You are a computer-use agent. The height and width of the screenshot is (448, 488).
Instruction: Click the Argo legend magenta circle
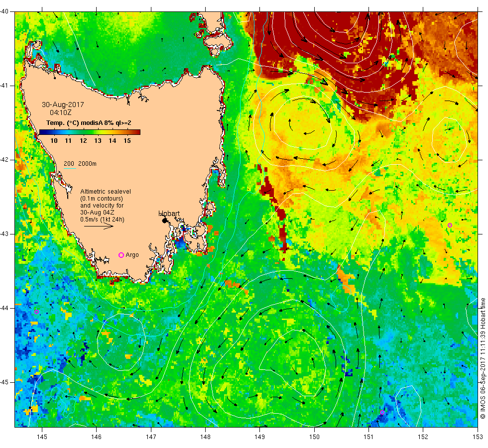point(122,255)
